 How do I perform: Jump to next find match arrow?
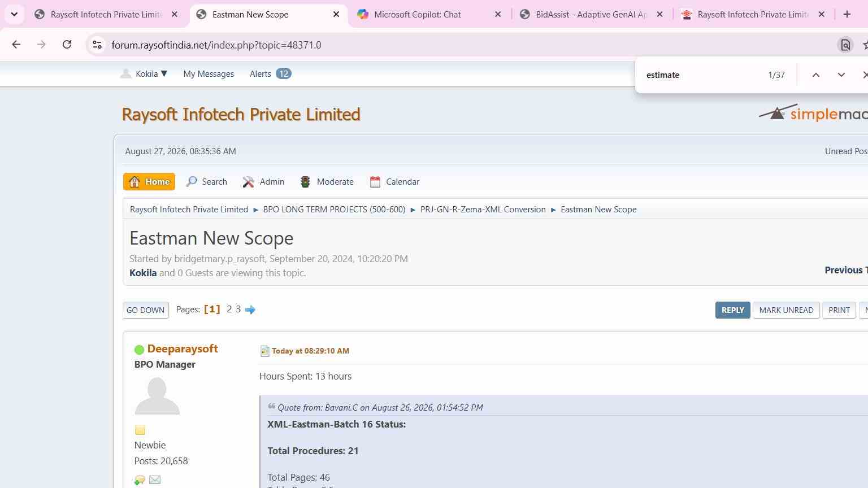click(841, 75)
